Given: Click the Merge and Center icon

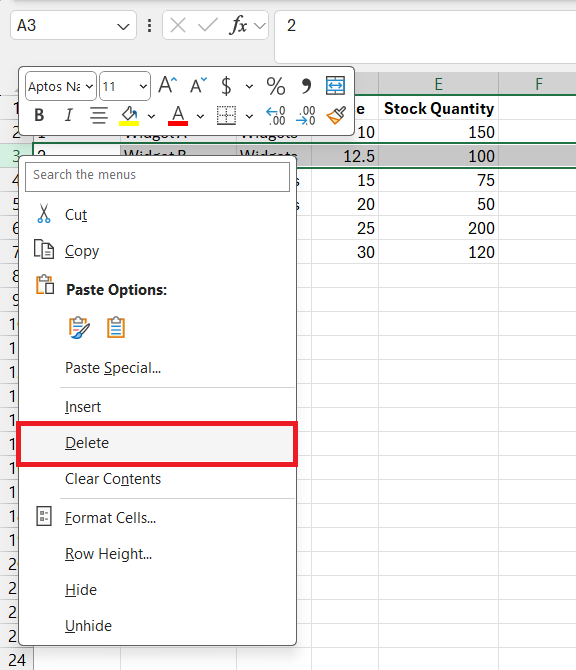Looking at the screenshot, I should 335,85.
